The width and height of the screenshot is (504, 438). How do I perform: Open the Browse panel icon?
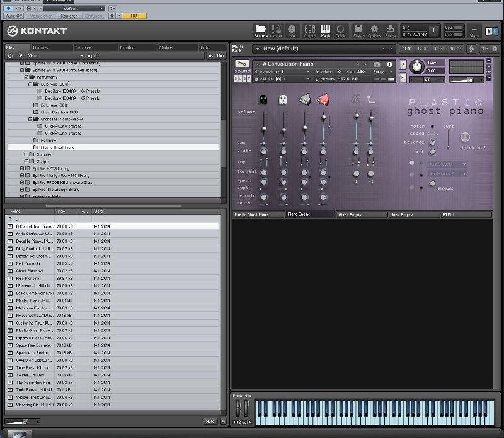(x=261, y=31)
